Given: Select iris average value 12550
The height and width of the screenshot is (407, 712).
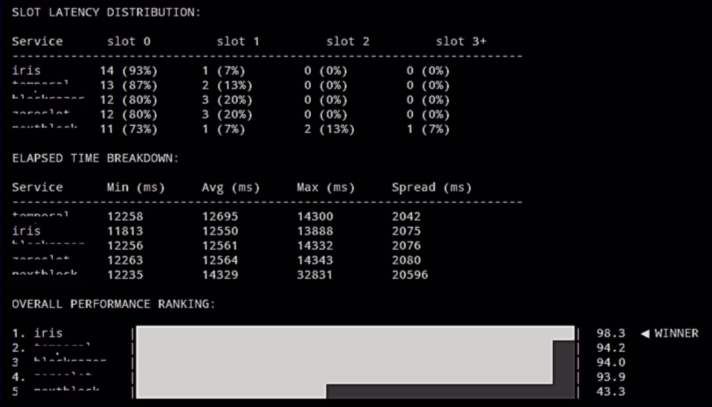Looking at the screenshot, I should coord(220,231).
